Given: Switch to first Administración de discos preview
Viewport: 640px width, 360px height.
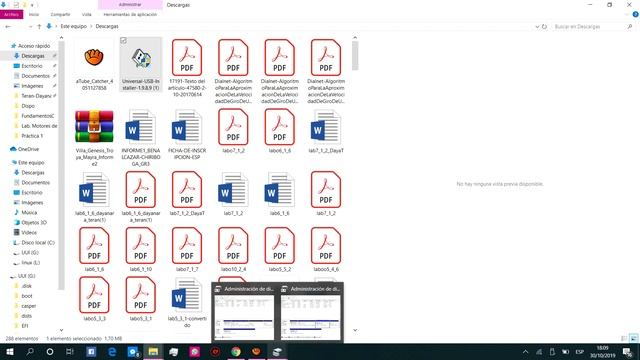Looking at the screenshot, I should (244, 313).
